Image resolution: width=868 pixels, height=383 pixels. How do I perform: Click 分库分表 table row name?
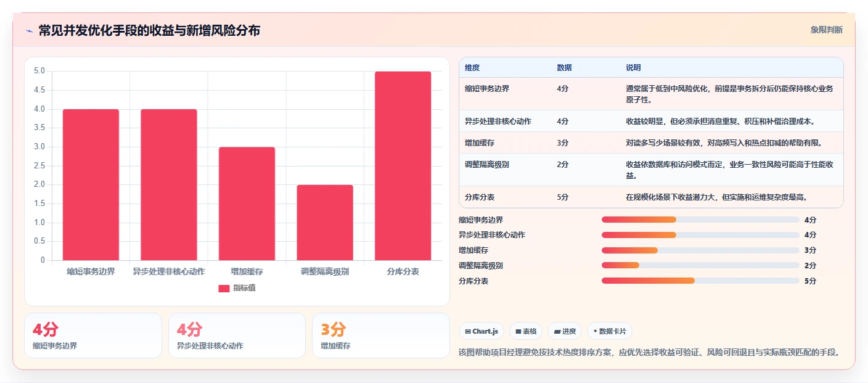[x=480, y=197]
